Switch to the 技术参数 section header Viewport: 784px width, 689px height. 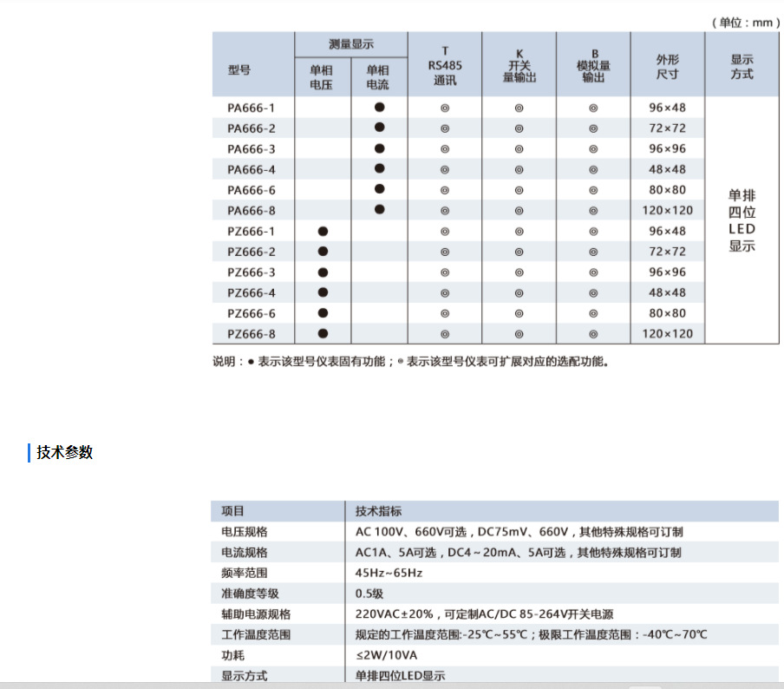point(62,452)
